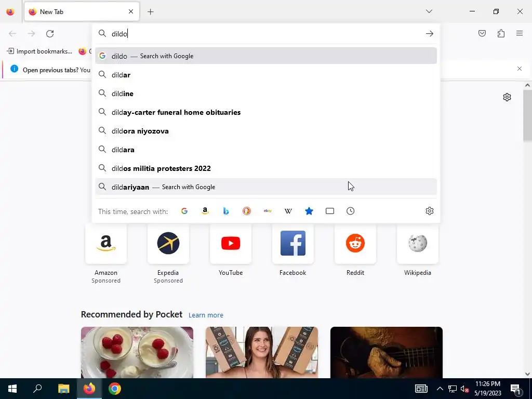Search this time with Bing icon

(x=226, y=211)
